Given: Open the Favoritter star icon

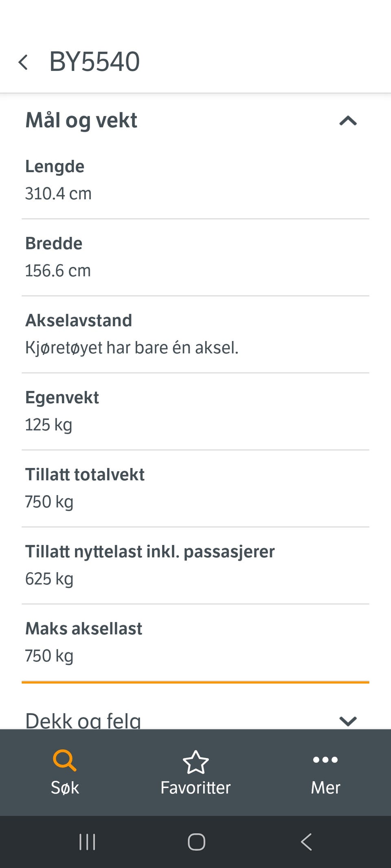Looking at the screenshot, I should click(x=195, y=762).
